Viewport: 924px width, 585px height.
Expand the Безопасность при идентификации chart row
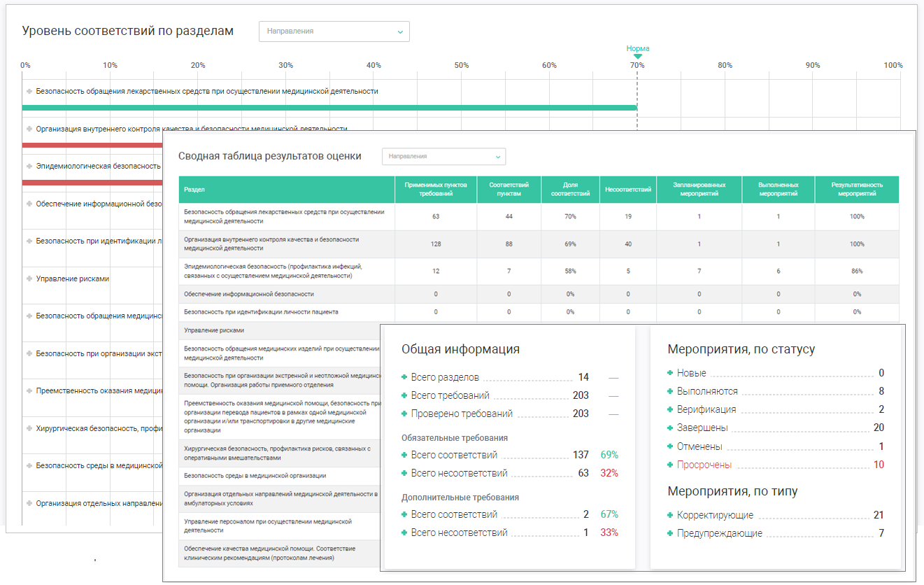click(29, 241)
